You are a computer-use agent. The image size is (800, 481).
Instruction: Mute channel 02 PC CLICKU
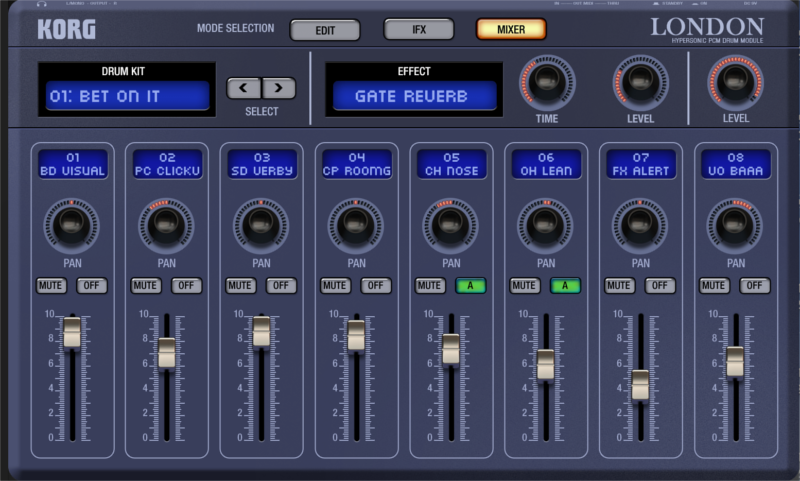[x=146, y=286]
